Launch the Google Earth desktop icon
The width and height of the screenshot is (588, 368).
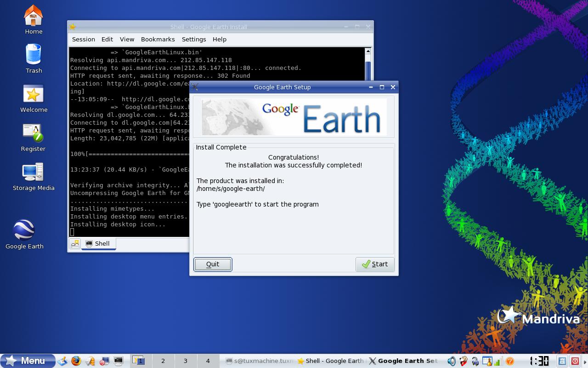coord(24,234)
